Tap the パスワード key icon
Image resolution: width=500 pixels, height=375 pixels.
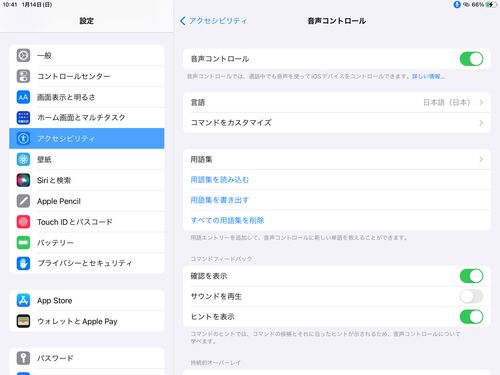pos(23,358)
